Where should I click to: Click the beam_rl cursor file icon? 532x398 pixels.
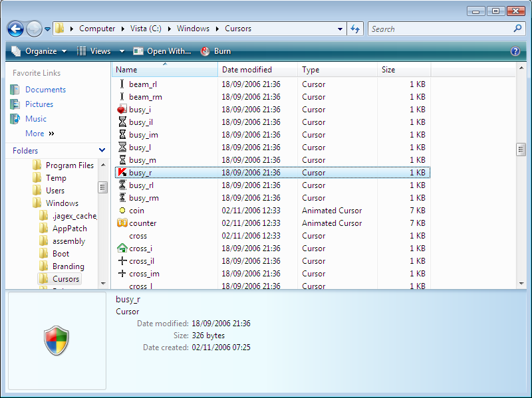click(x=122, y=84)
